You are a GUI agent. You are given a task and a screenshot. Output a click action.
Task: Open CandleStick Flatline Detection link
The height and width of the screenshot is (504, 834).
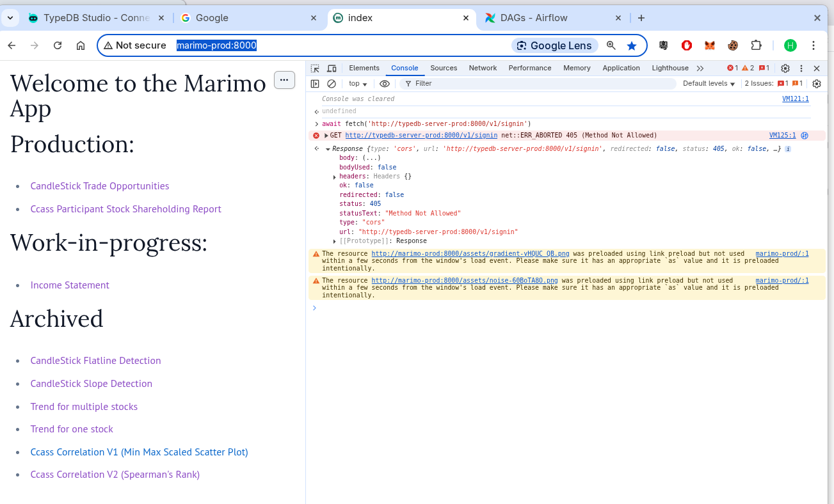tap(95, 361)
